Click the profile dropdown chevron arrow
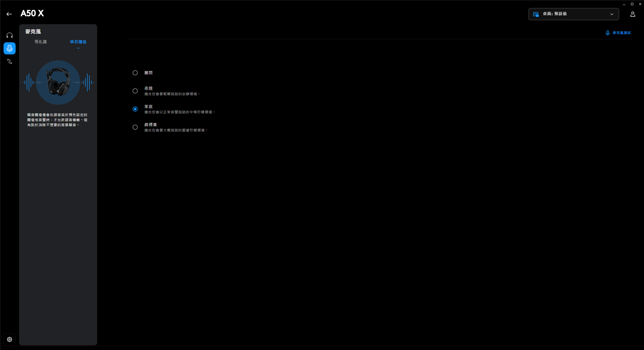644x350 pixels. click(612, 14)
